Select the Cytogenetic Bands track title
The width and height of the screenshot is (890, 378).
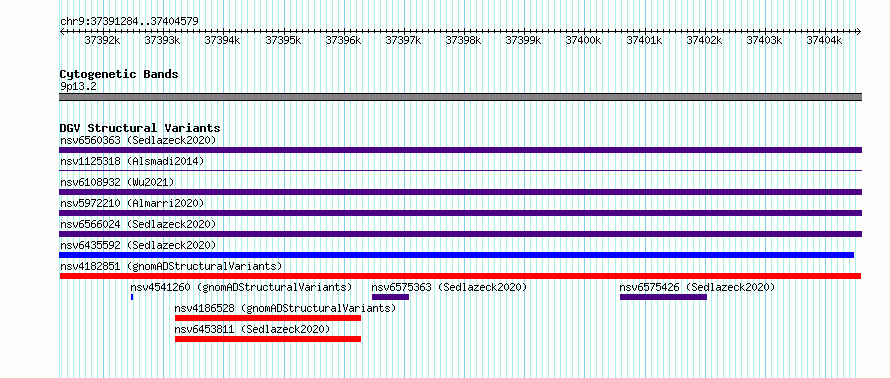tap(119, 74)
